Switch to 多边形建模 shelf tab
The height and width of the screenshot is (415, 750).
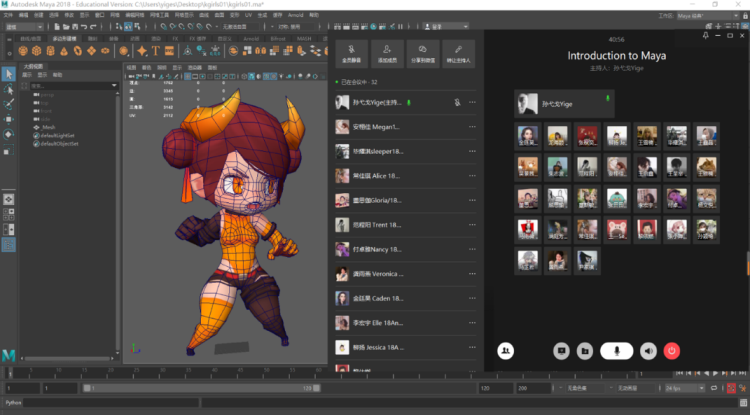click(x=65, y=38)
